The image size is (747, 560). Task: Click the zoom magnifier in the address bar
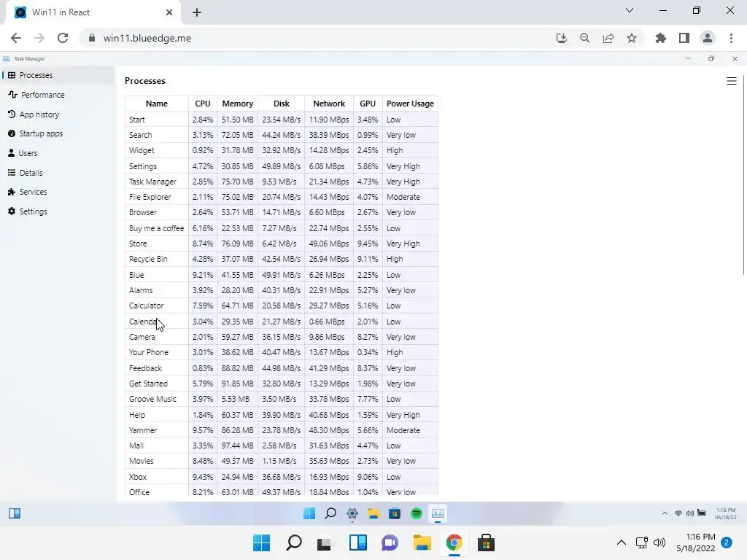[x=585, y=38]
